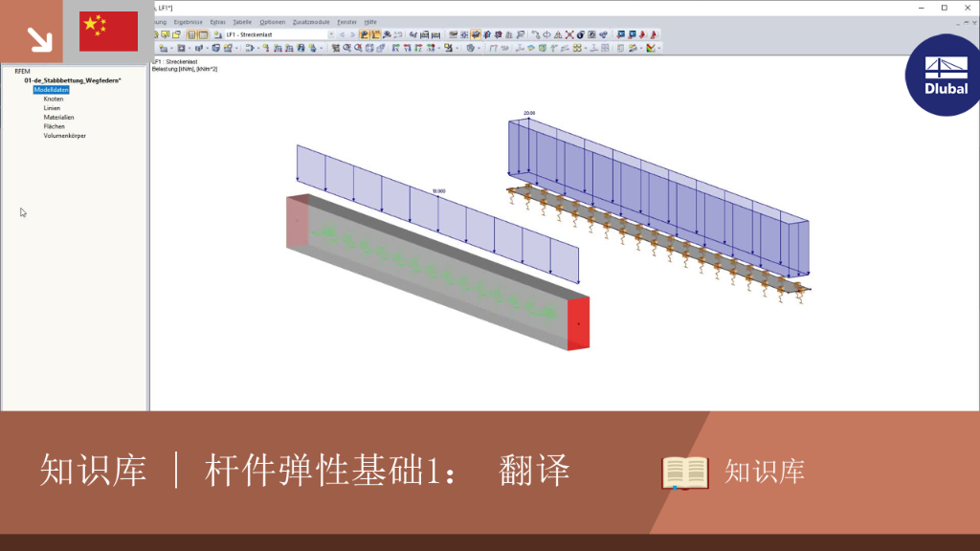
Task: Toggle the navigator panel display button
Action: click(191, 35)
